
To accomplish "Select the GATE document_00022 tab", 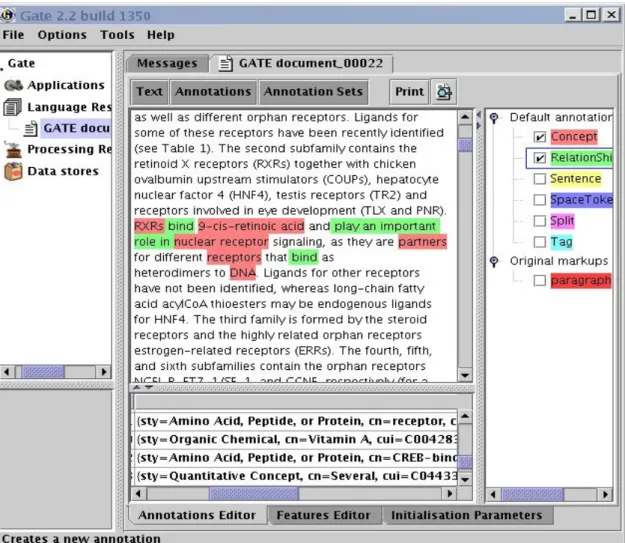I will (302, 64).
